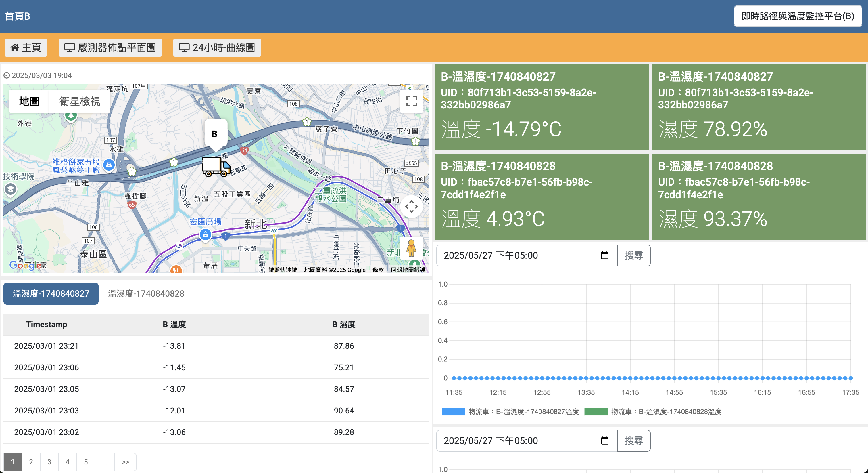Click the green park pin near 外寮

[71, 115]
